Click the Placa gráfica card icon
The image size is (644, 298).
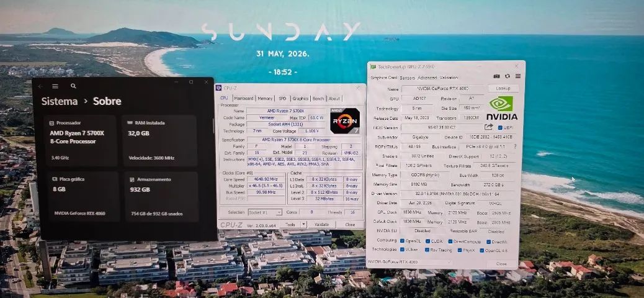click(55, 179)
